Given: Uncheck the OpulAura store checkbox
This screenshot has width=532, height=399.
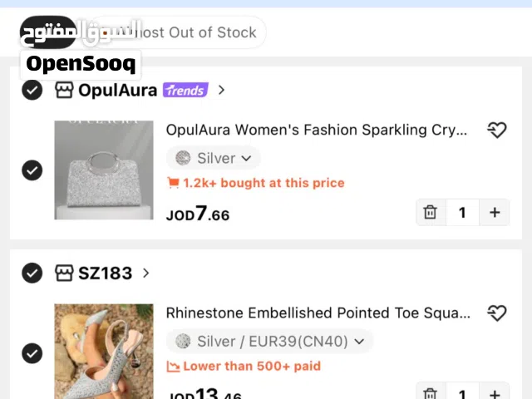Looking at the screenshot, I should (x=32, y=90).
